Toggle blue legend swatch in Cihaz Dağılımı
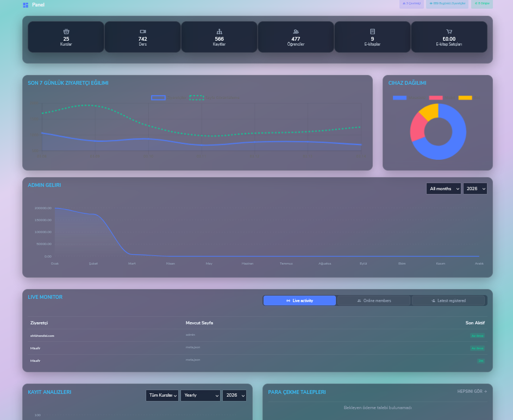This screenshot has width=513, height=420. (399, 97)
